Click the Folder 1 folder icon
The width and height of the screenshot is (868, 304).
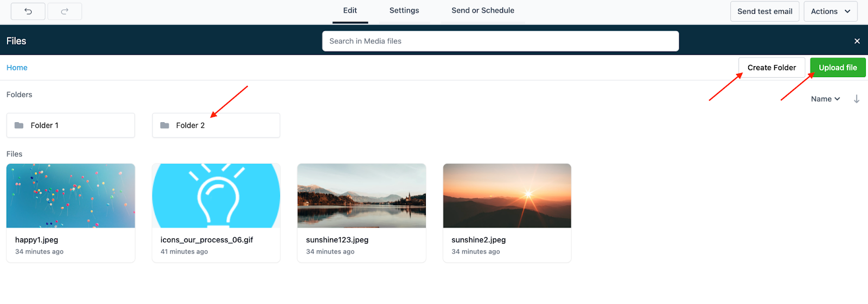[19, 125]
